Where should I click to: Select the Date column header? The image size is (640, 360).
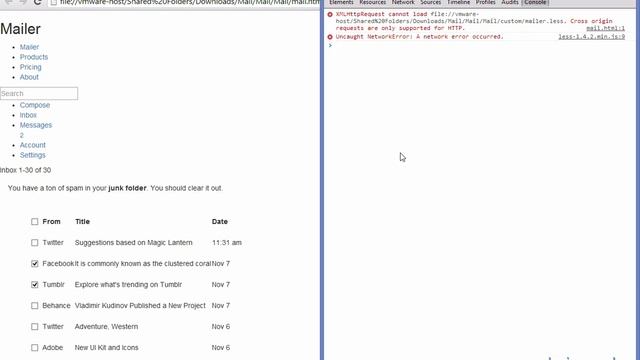[220, 222]
